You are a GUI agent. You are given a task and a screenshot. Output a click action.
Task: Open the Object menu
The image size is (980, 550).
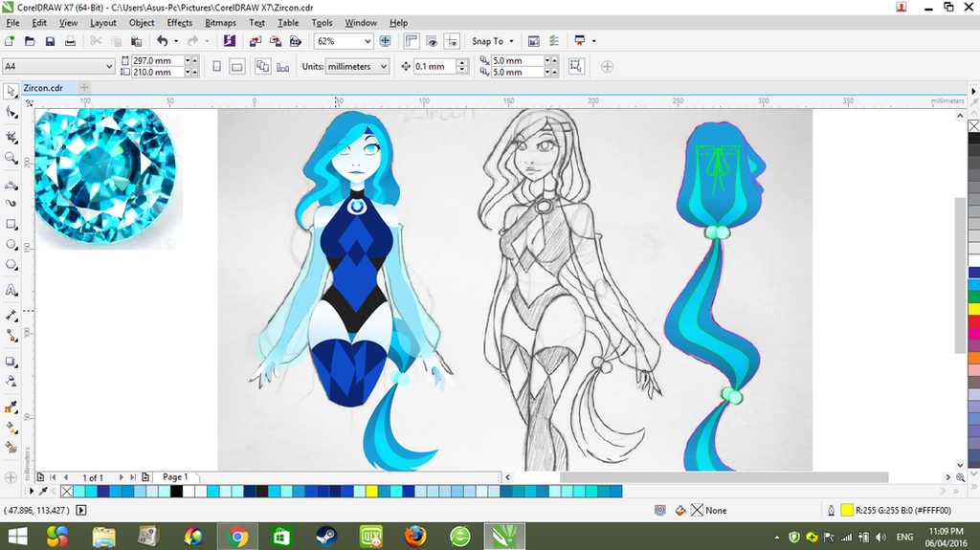(142, 23)
